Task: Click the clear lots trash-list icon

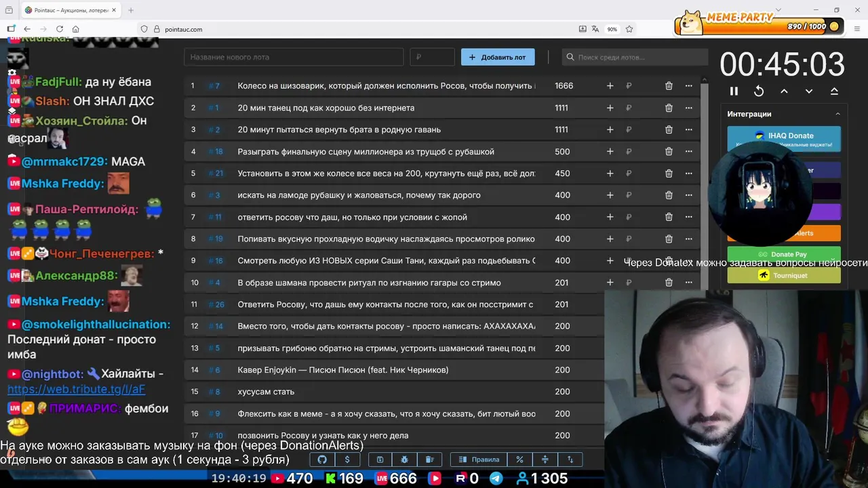Action: tap(429, 460)
